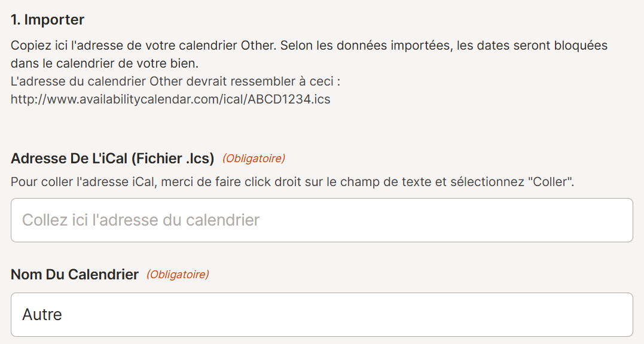Viewport: 644px width, 344px height.
Task: Click the 'Collez ici l'adresse du calendrier' placeholder
Action: click(x=141, y=220)
